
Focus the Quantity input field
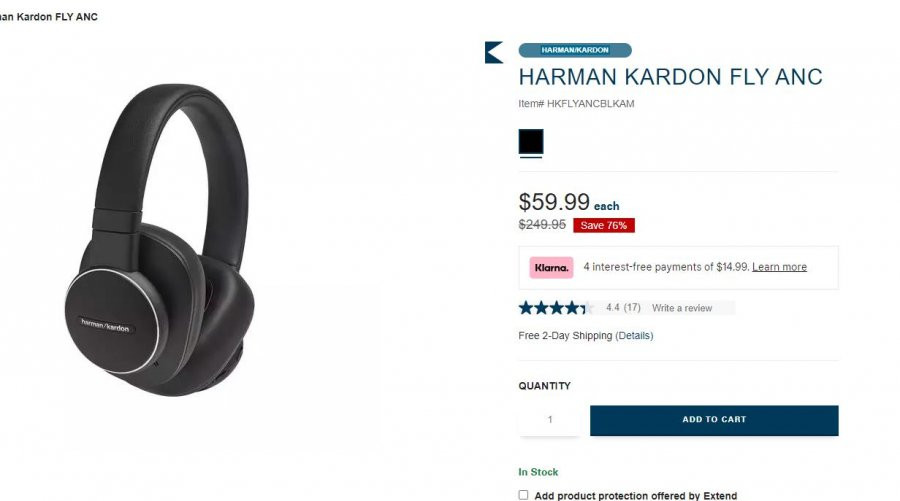(x=549, y=420)
